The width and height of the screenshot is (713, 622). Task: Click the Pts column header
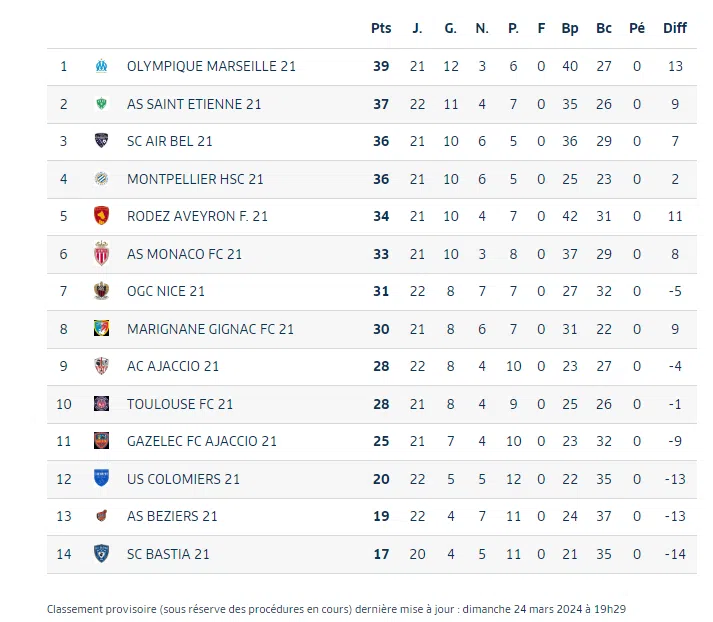[381, 28]
